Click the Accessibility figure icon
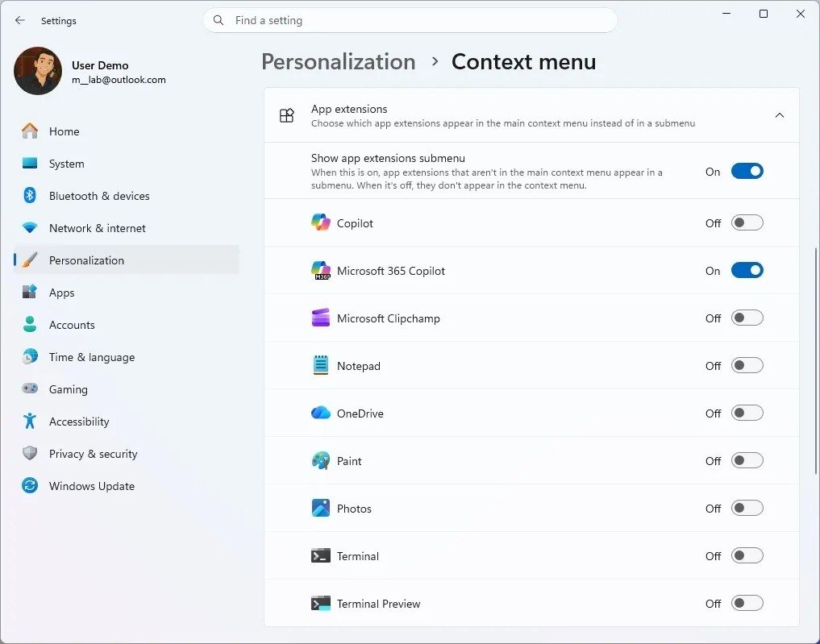 click(x=30, y=421)
